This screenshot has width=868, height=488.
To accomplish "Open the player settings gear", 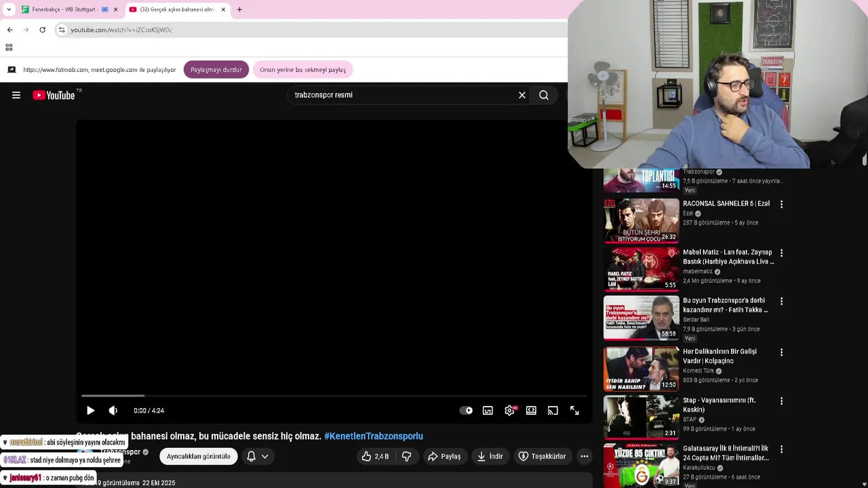I will [x=510, y=411].
